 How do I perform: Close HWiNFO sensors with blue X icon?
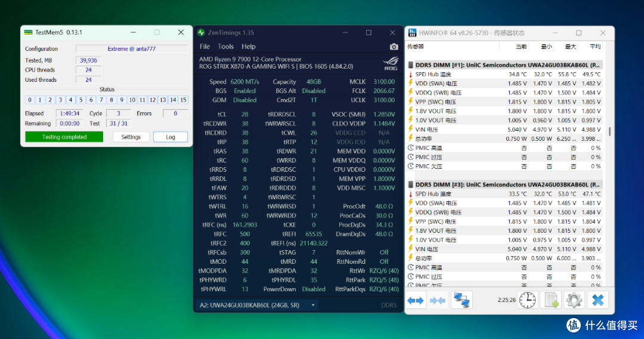597,300
